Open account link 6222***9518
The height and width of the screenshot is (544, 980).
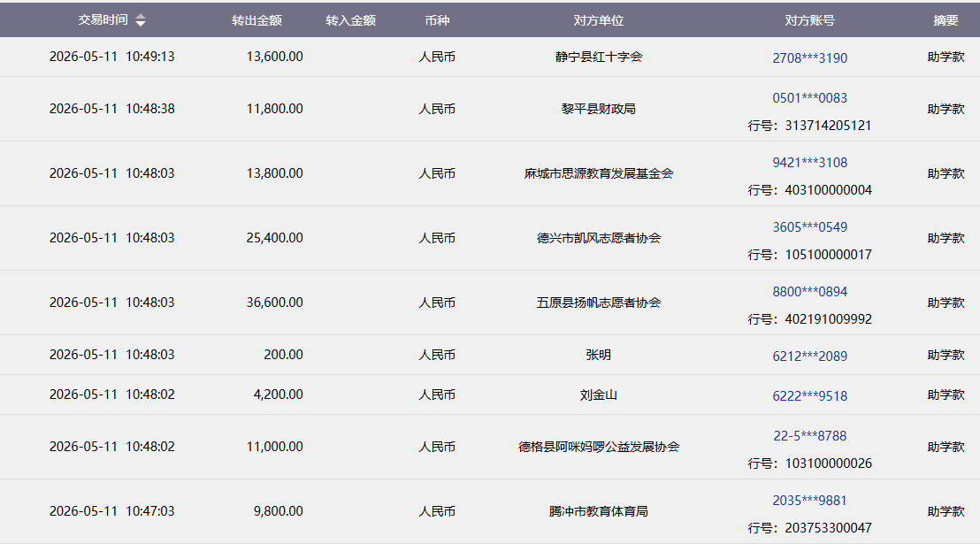pos(809,396)
